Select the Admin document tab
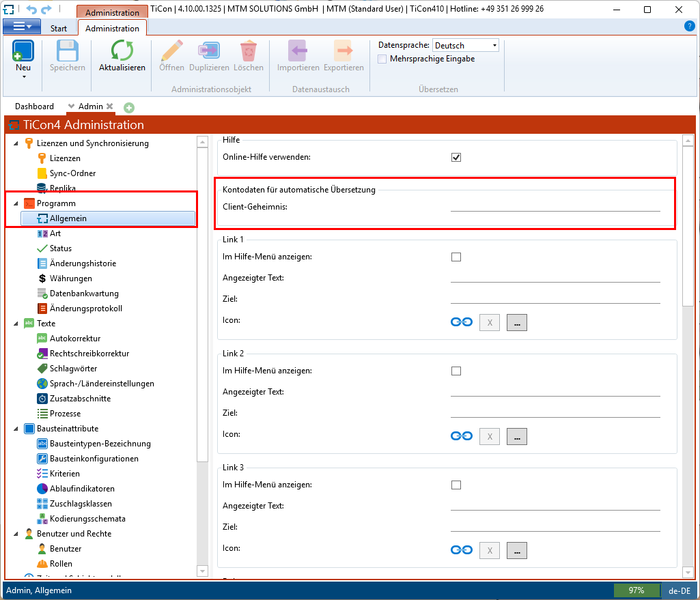The image size is (700, 600). tap(91, 106)
